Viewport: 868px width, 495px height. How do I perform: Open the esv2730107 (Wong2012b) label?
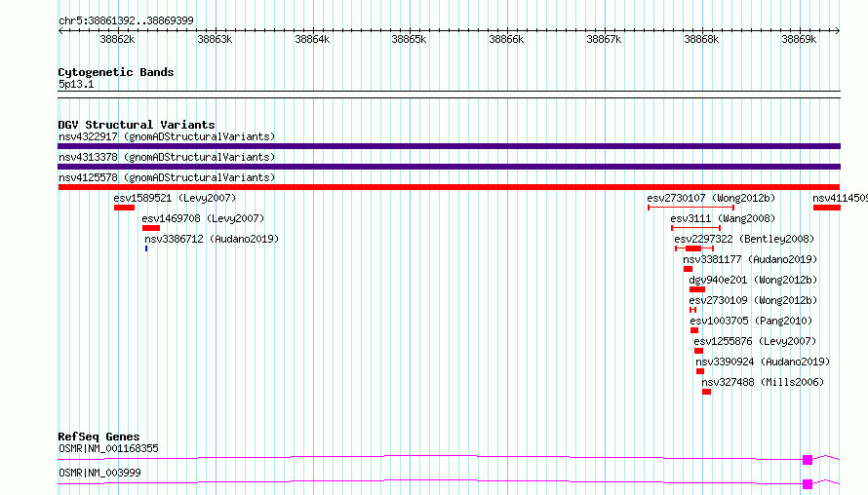(x=711, y=198)
